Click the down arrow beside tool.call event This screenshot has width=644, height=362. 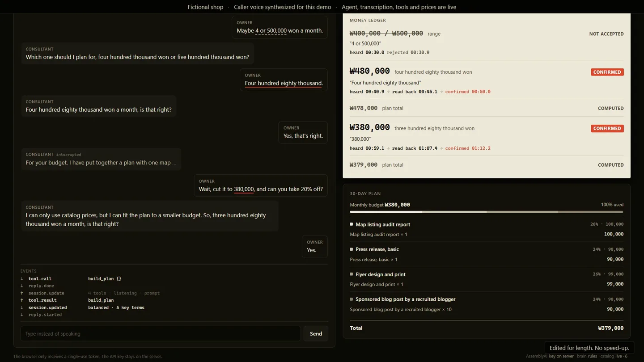22,279
